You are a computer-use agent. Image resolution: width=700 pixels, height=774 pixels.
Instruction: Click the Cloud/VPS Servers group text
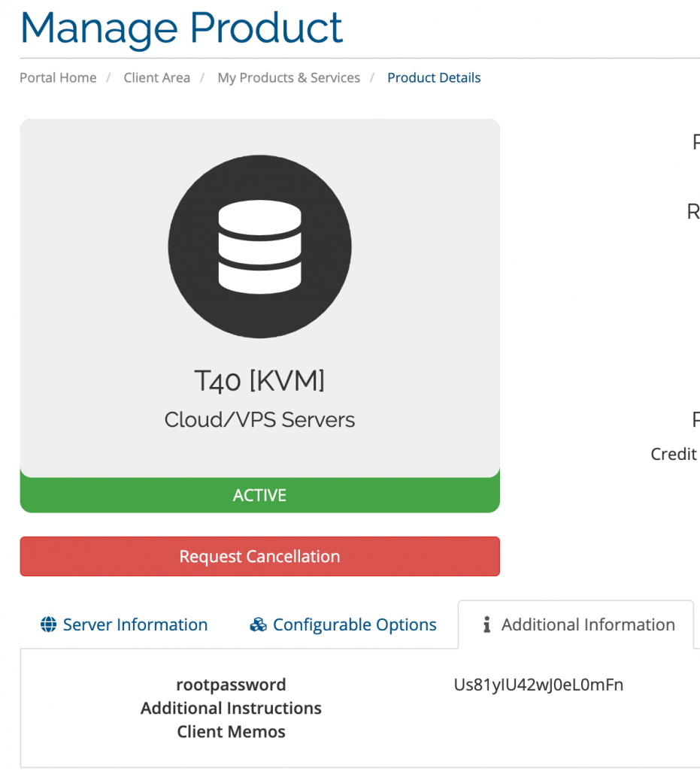[259, 419]
